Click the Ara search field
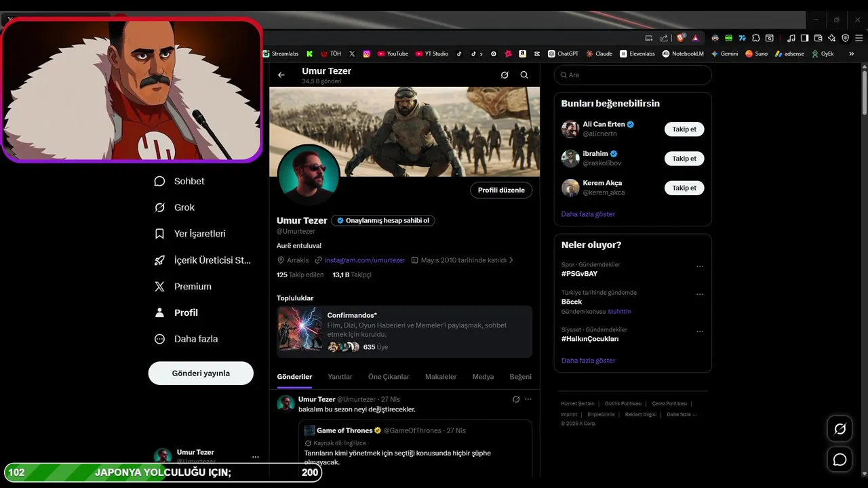 pos(633,75)
